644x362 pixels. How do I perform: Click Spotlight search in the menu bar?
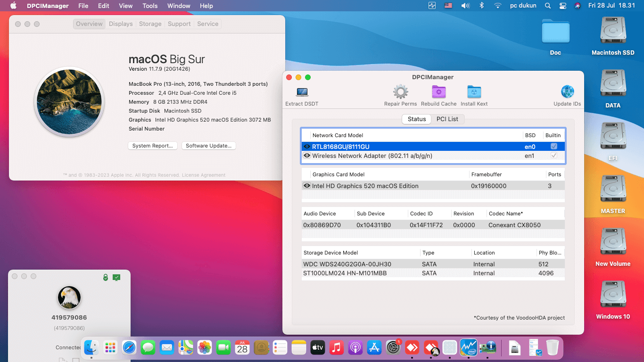click(x=547, y=6)
